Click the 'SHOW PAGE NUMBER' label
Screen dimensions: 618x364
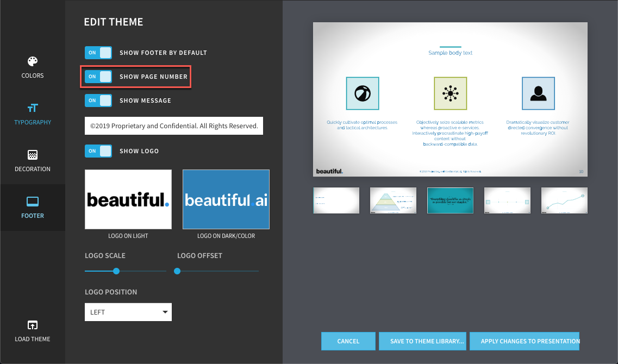coord(153,77)
